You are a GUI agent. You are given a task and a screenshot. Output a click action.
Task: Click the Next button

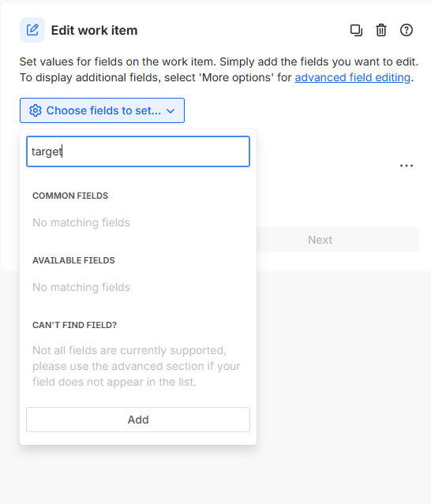320,240
